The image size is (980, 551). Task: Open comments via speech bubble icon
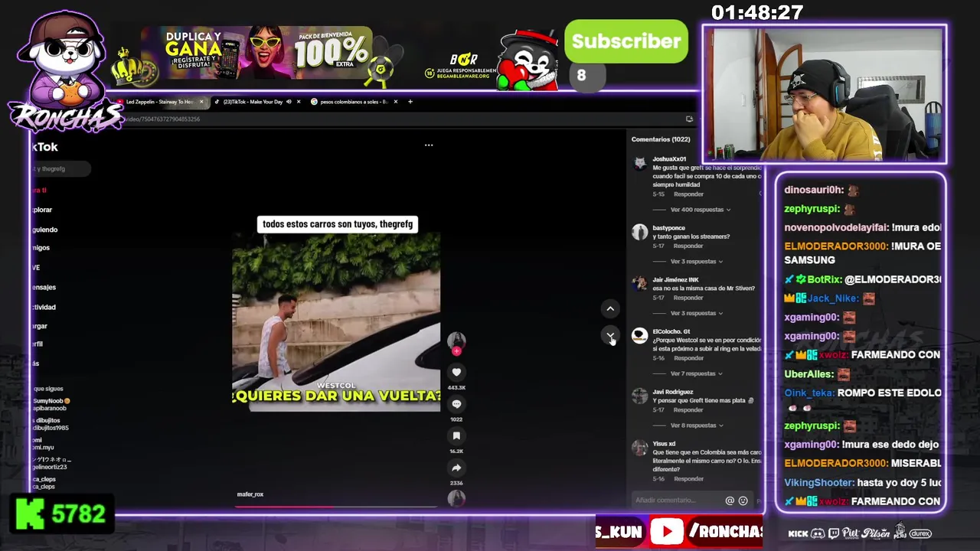pos(456,404)
